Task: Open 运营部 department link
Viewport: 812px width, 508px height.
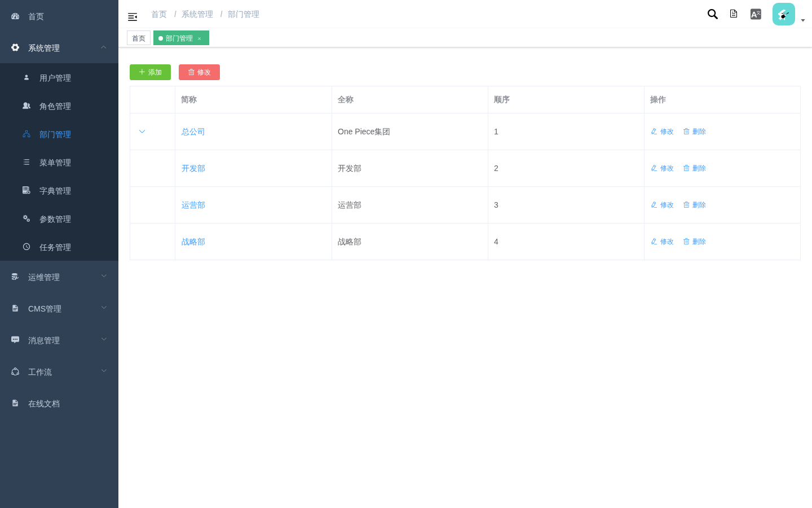Action: [193, 205]
